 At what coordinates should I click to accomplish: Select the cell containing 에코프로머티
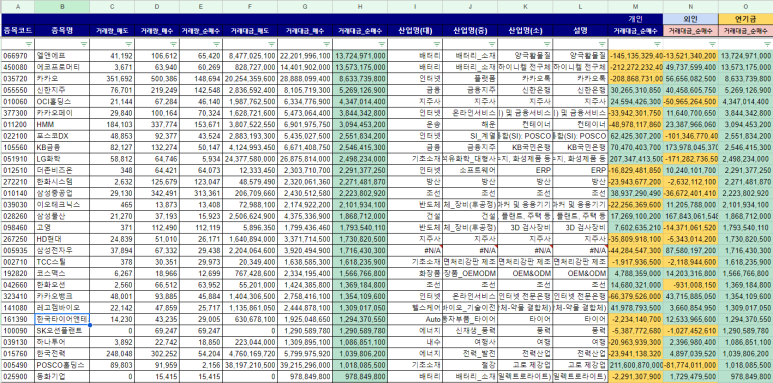pyautogui.click(x=62, y=67)
